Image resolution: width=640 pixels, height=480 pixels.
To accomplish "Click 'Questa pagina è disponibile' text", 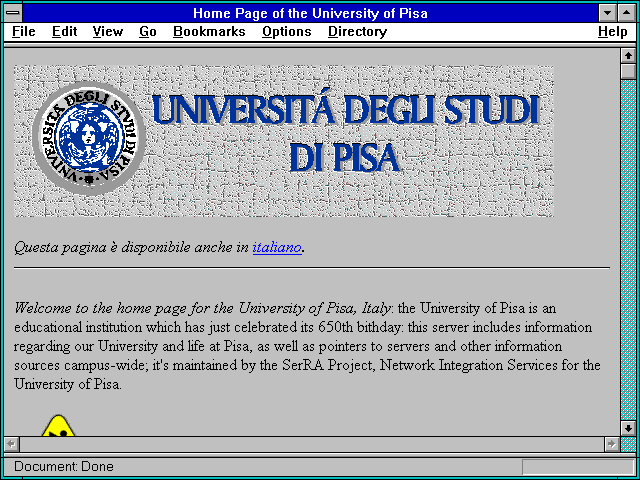I will click(102, 247).
